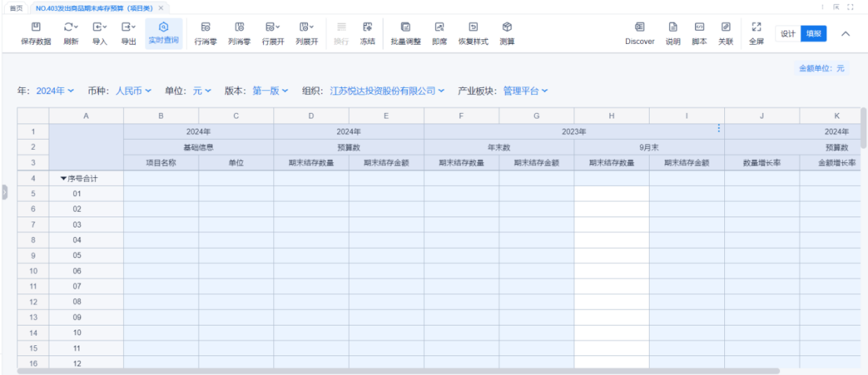Image resolution: width=868 pixels, height=375 pixels.
Task: Open the 年 2024年 year dropdown
Action: 55,91
